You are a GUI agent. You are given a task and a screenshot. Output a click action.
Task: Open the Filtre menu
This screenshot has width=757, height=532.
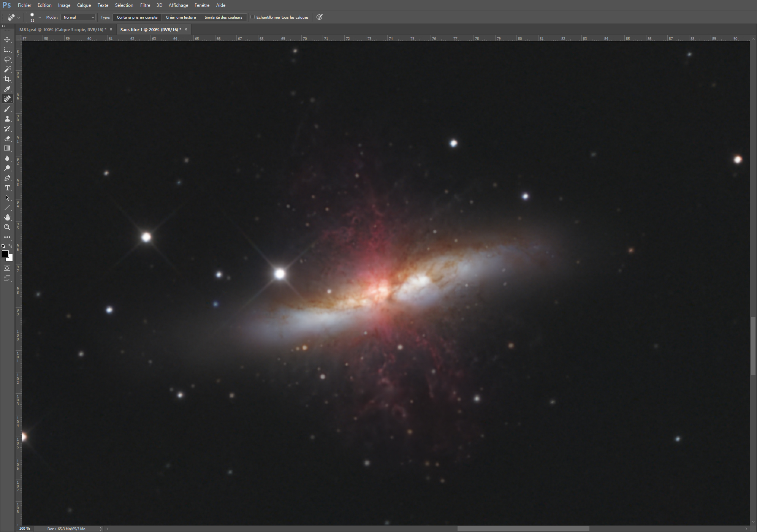(x=145, y=5)
